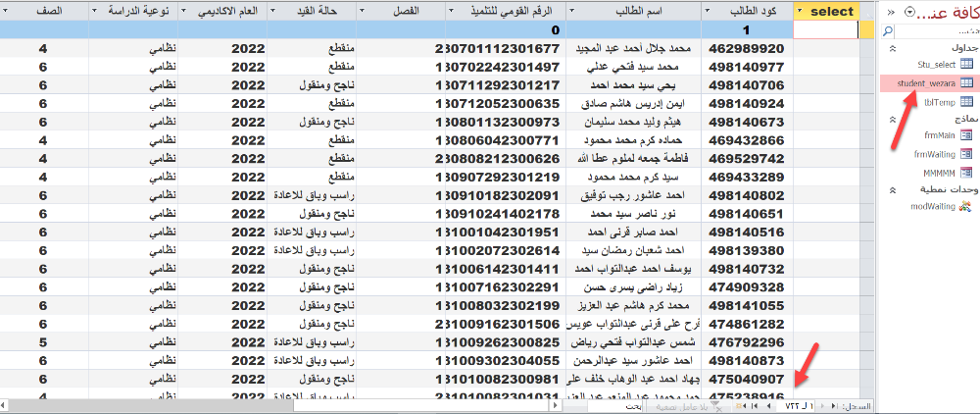The height and width of the screenshot is (414, 980).
Task: Collapse the navigation pane with the shutter button
Action: pos(890,12)
